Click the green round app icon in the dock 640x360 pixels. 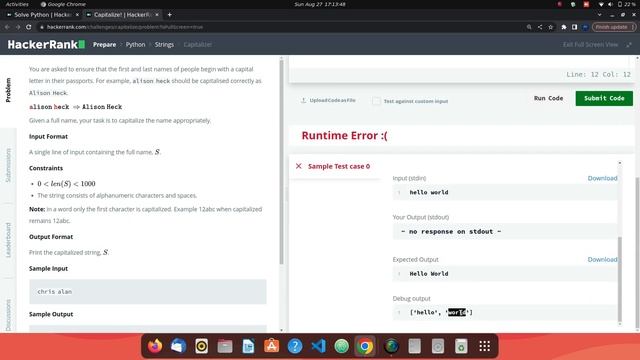pyautogui.click(x=342, y=346)
